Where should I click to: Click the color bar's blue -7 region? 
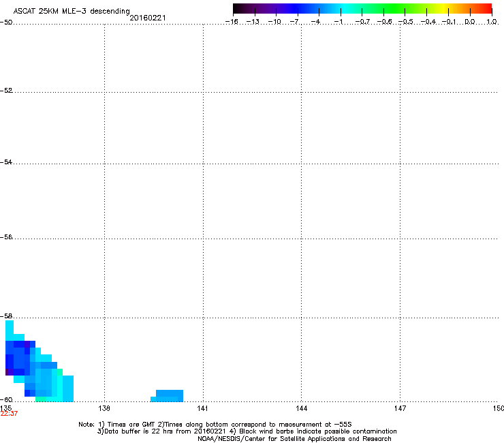(x=298, y=9)
